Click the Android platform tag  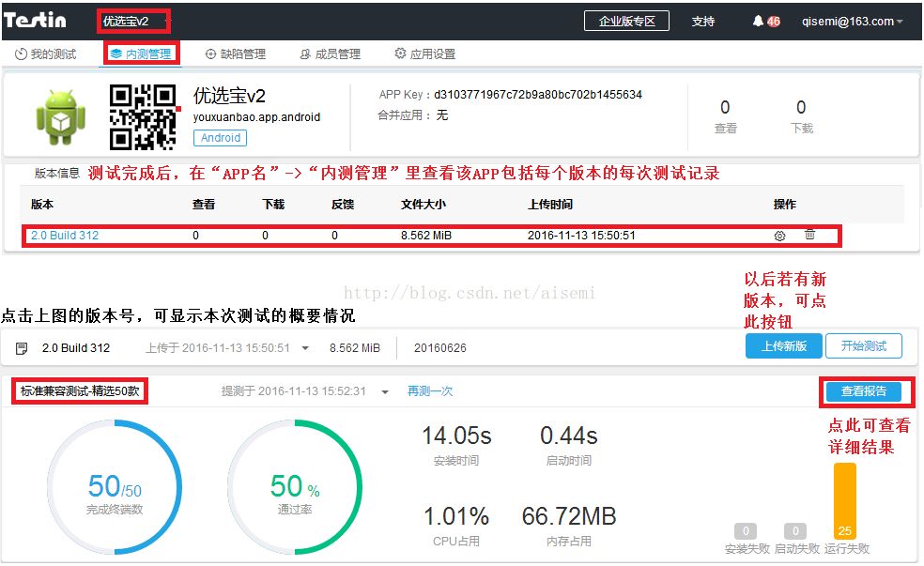click(220, 138)
